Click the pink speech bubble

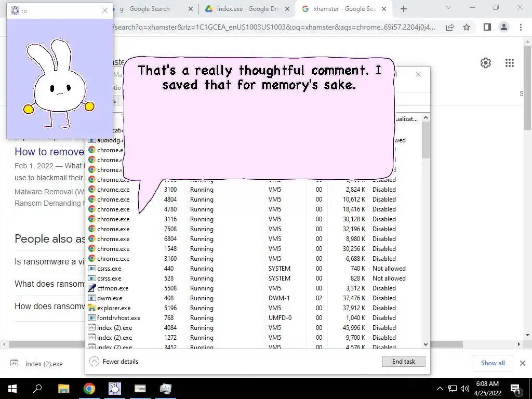[x=259, y=118]
